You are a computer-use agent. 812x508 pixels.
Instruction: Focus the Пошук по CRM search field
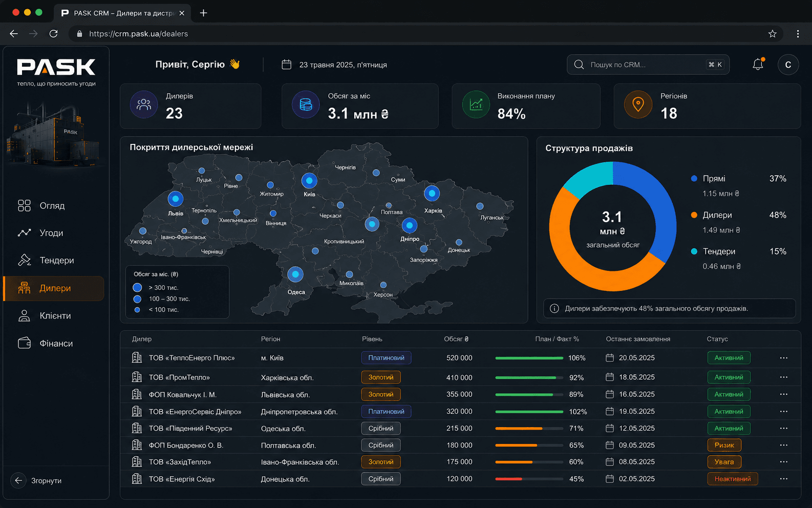(648, 65)
